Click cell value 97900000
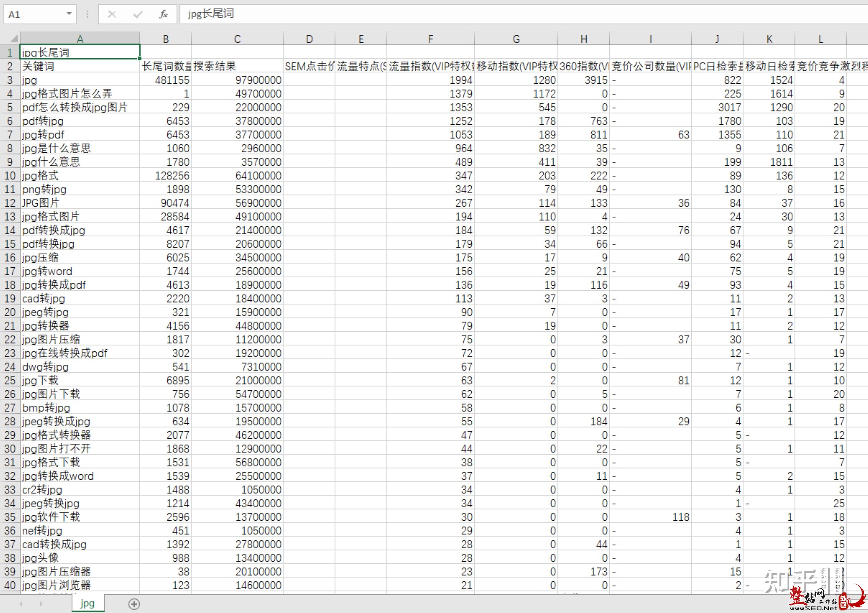The width and height of the screenshot is (868, 613). (237, 80)
